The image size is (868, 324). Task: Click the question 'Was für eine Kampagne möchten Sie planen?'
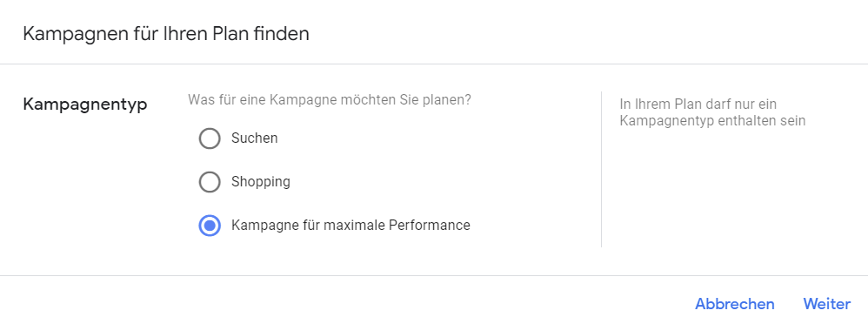click(330, 100)
